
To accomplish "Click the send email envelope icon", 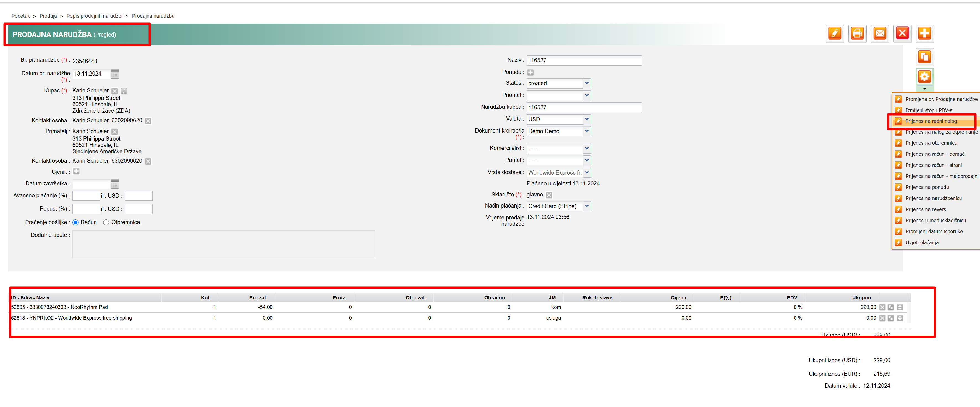I will point(880,34).
